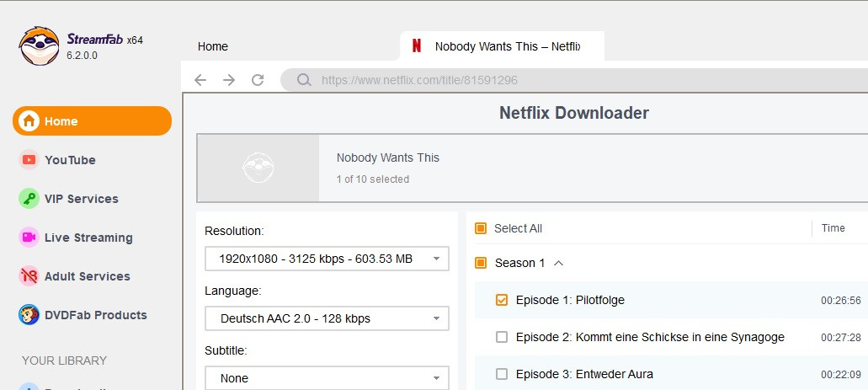Screen dimensions: 868x390
Task: Click the browser back arrow
Action: click(200, 80)
